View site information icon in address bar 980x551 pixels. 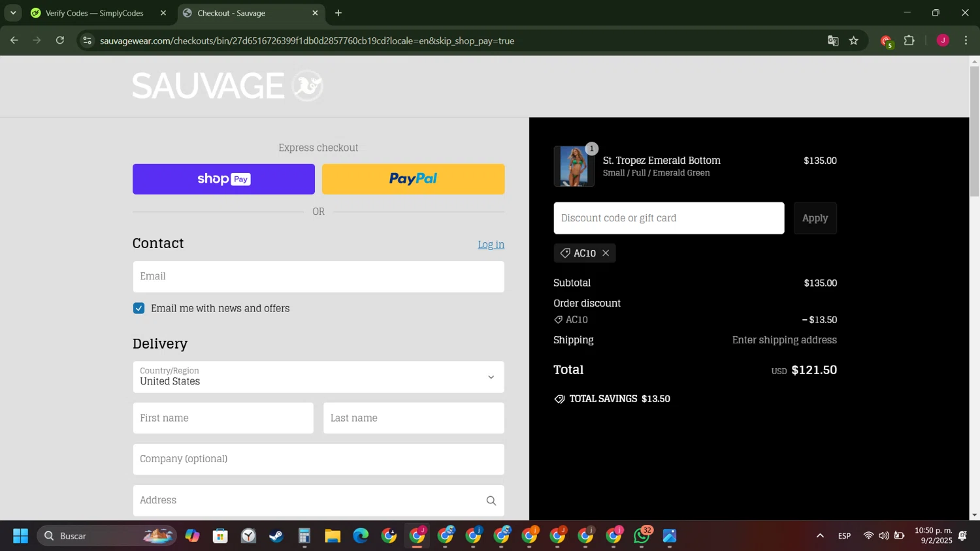[87, 40]
